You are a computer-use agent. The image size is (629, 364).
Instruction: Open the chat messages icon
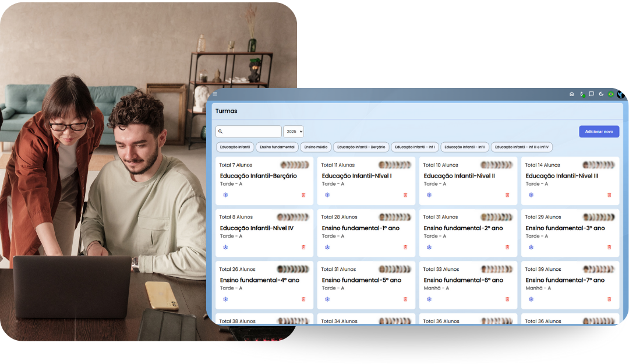591,94
